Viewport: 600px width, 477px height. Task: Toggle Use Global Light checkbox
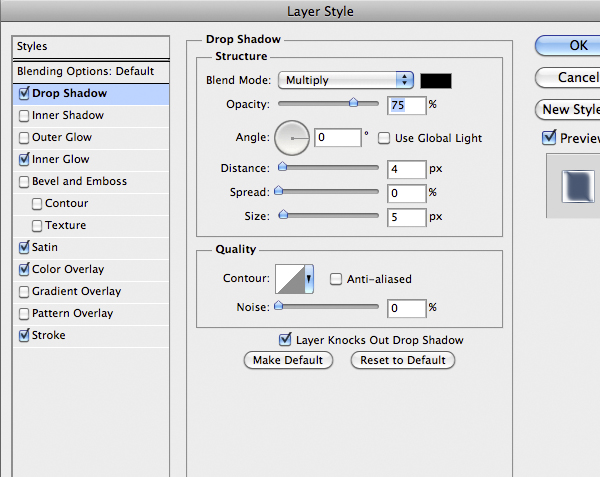click(x=385, y=137)
